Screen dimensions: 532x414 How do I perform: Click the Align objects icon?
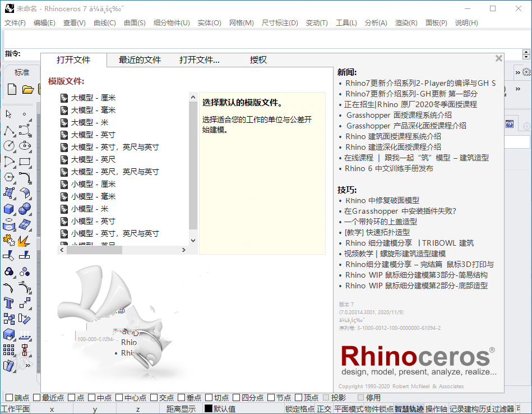(x=25, y=349)
